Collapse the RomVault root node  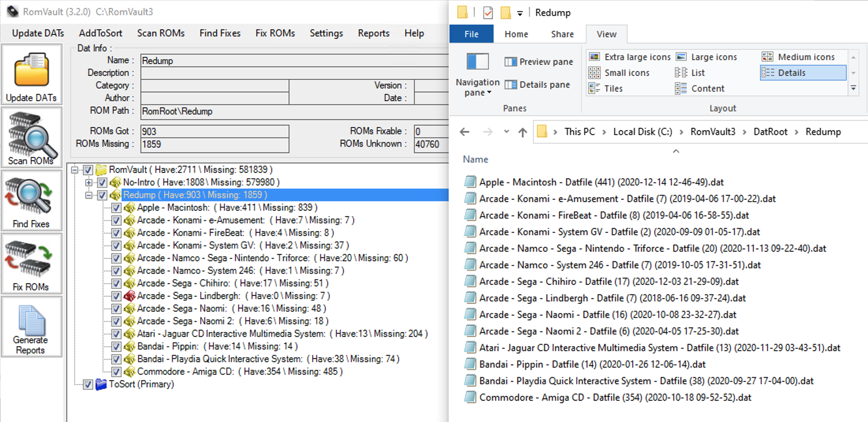pos(75,170)
